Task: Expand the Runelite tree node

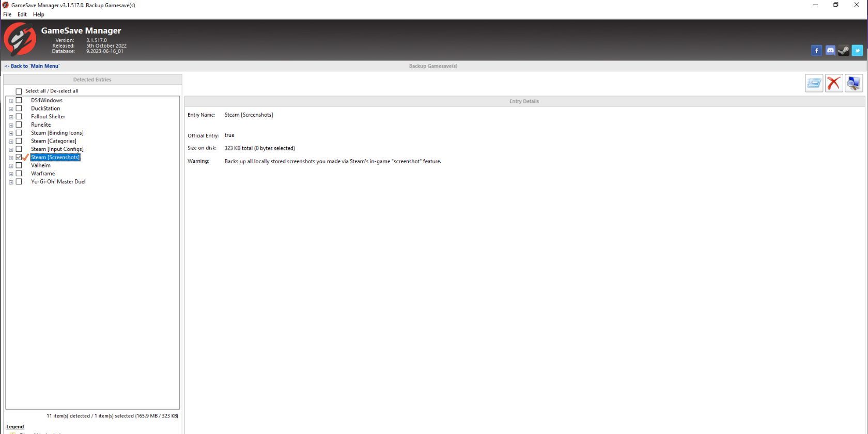Action: [x=11, y=125]
